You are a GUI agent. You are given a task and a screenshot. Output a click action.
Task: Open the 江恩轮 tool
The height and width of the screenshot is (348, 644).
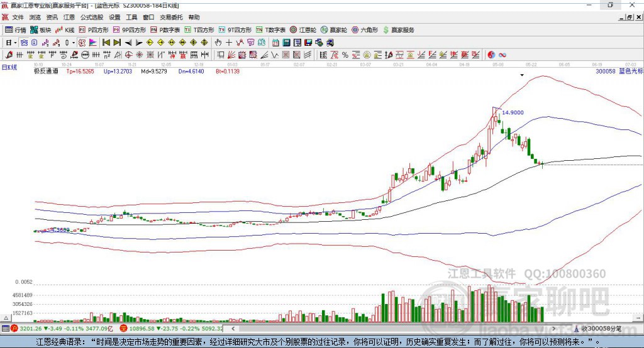click(x=303, y=30)
